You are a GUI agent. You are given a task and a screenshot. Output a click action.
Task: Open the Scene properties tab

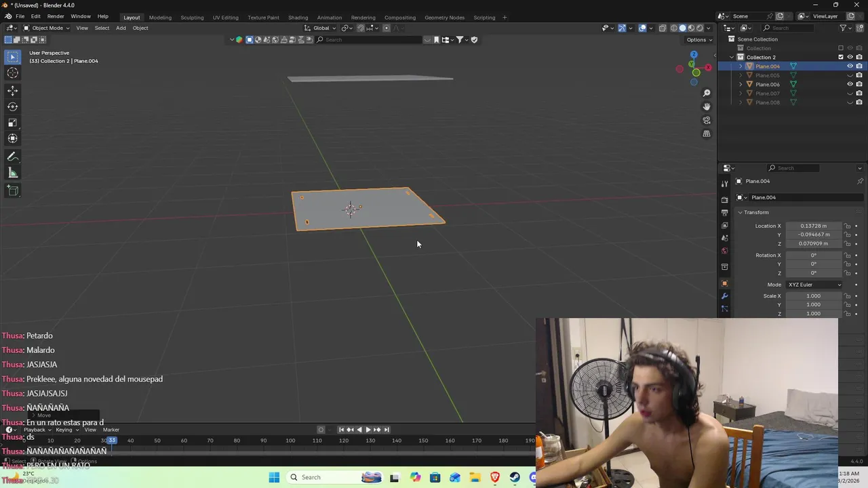click(724, 238)
